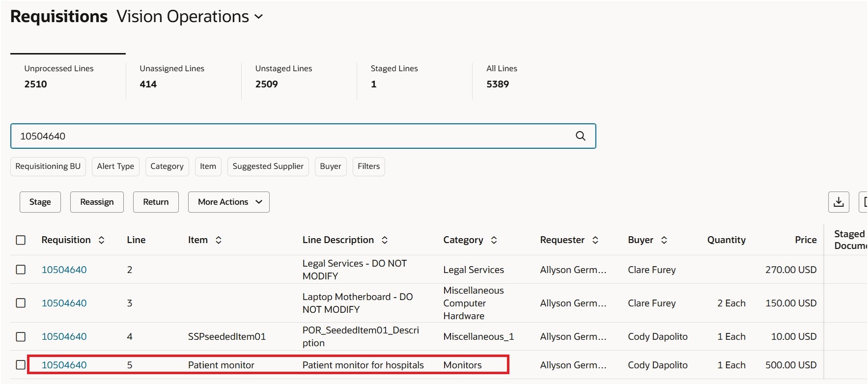Sort the Category column
This screenshot has height=384, width=868.
pyautogui.click(x=494, y=240)
